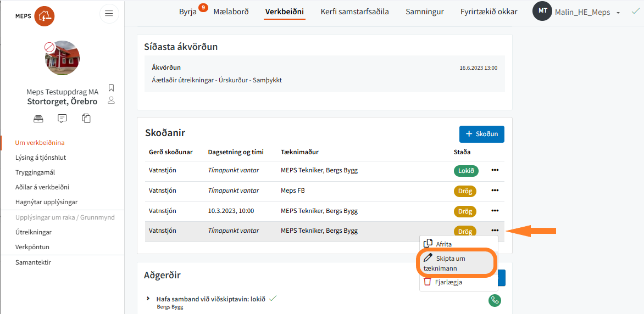Open the three-dot menu for the Lokið row

coord(495,170)
